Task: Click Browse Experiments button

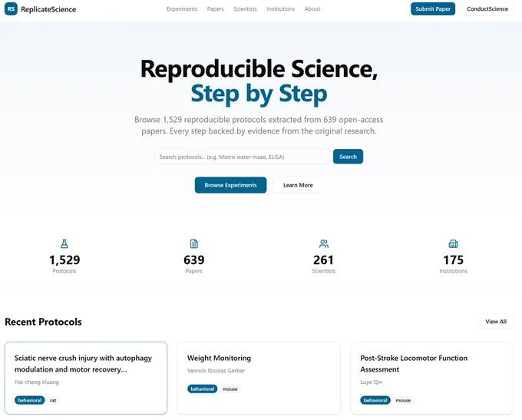Action: pyautogui.click(x=230, y=185)
